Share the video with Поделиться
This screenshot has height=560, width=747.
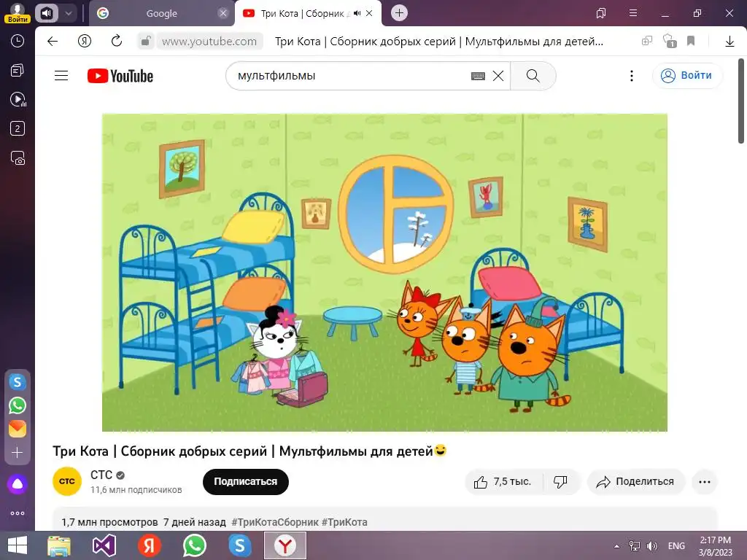tap(635, 482)
